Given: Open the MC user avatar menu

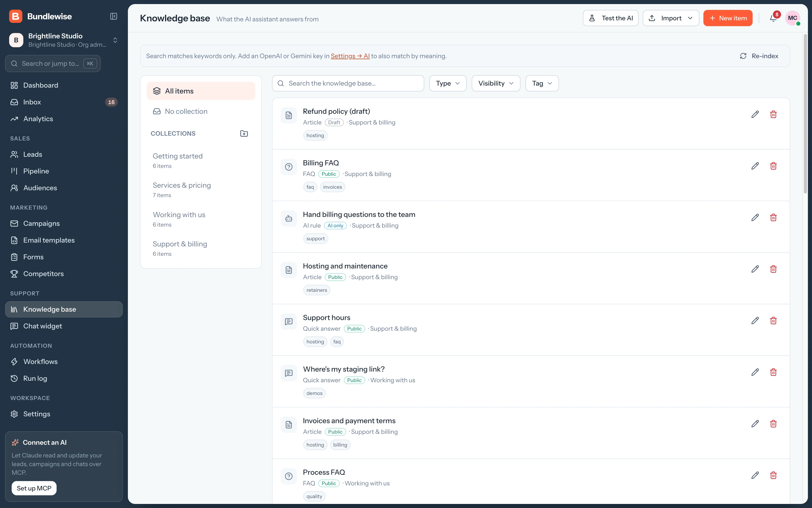Looking at the screenshot, I should [792, 18].
